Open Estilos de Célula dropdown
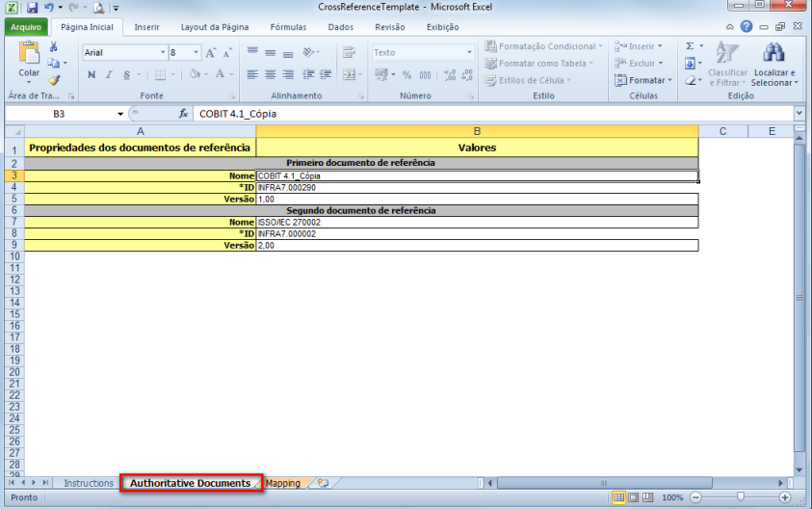The width and height of the screenshot is (812, 509). pos(528,80)
